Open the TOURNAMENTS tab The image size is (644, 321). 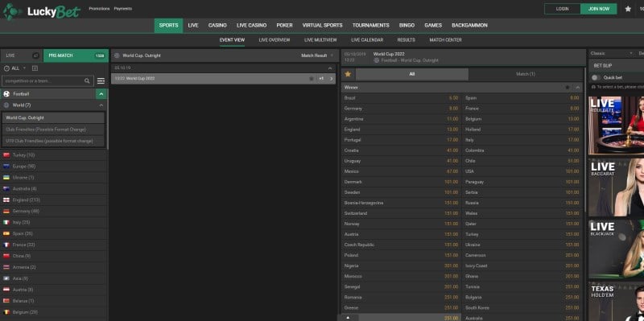tap(370, 26)
